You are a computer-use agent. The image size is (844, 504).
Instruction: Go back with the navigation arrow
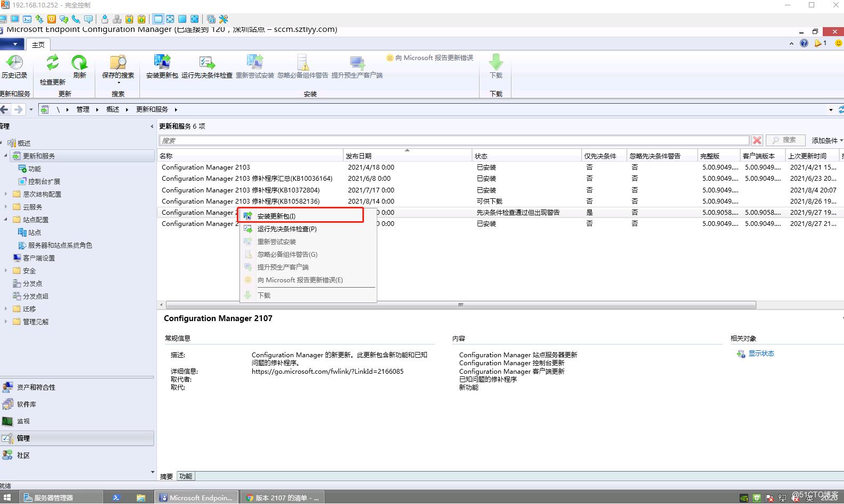tap(5, 110)
